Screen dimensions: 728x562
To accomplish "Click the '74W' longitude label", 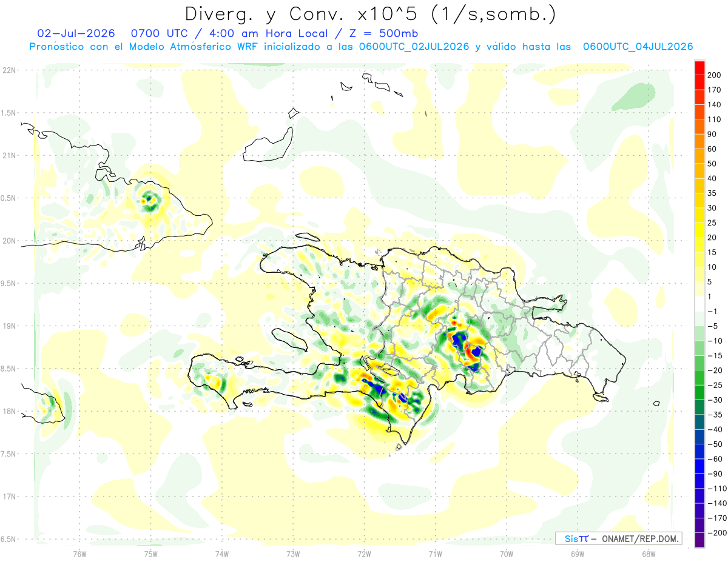I will pyautogui.click(x=221, y=554).
